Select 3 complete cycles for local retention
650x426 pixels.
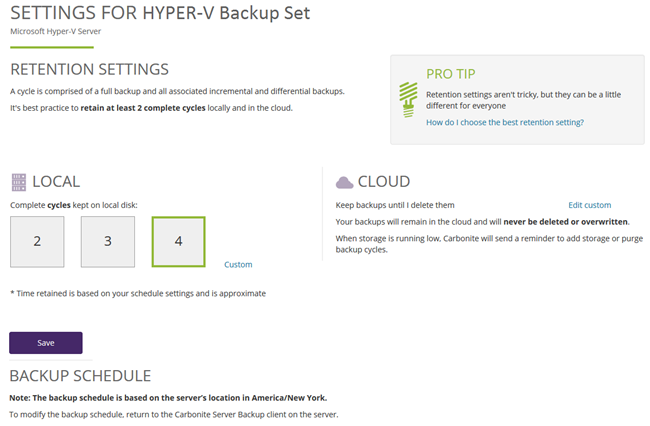pos(108,241)
